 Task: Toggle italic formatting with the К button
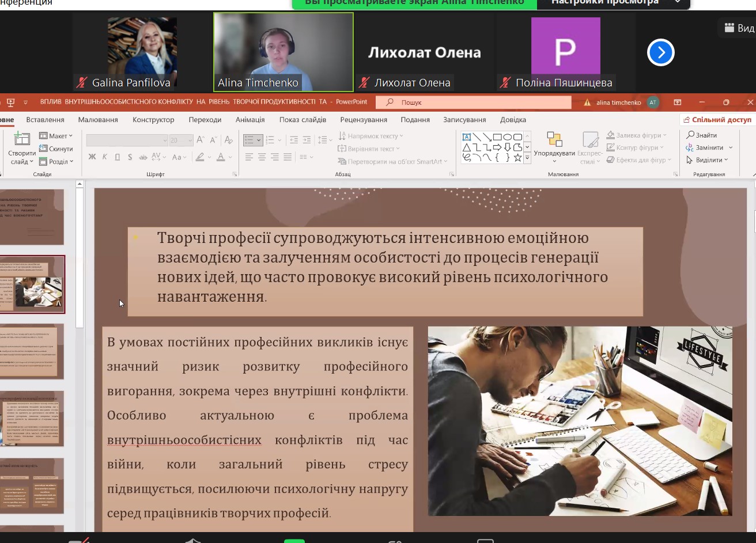pos(105,157)
